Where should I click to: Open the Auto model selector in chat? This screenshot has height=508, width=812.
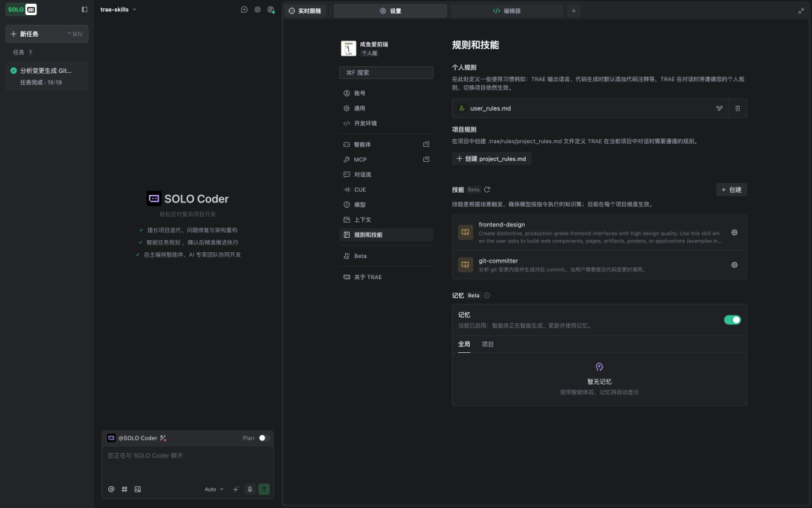(214, 489)
